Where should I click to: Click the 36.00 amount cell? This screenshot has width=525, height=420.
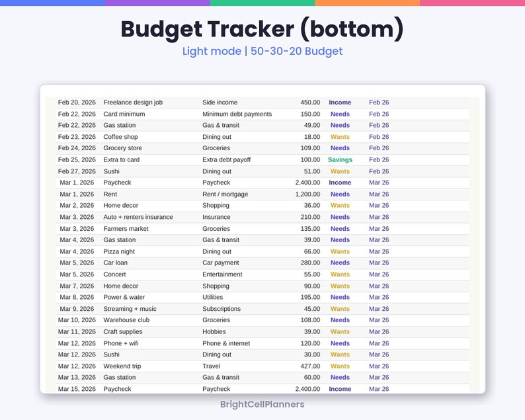[x=312, y=205]
